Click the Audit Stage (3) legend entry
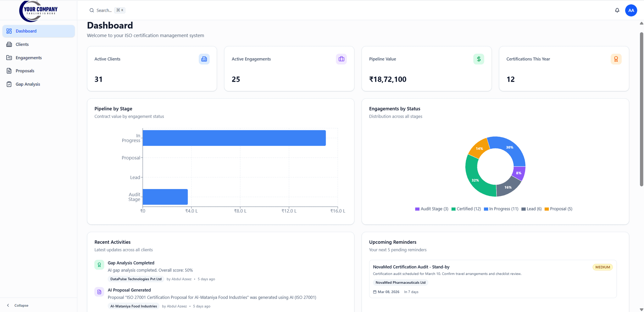The width and height of the screenshot is (644, 312). tap(431, 209)
